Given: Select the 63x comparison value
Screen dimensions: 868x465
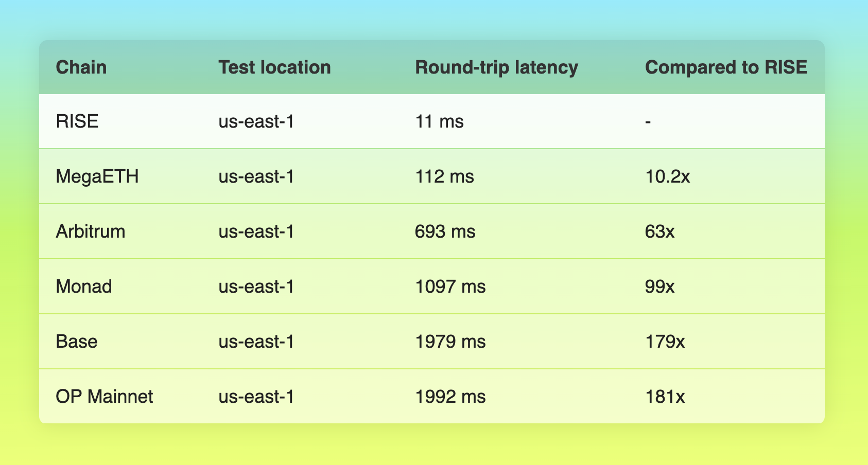Looking at the screenshot, I should click(x=659, y=231).
